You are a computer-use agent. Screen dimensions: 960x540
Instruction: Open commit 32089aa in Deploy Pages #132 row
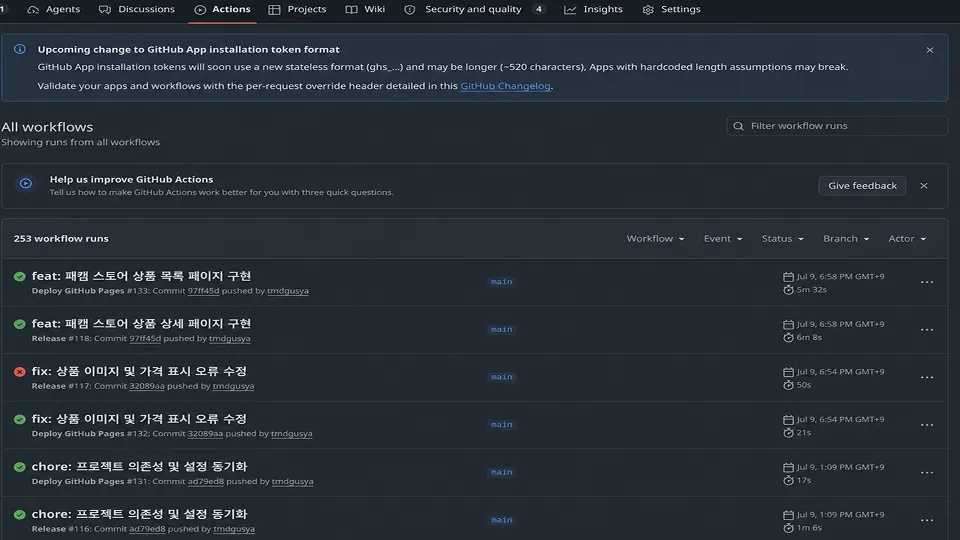pos(205,433)
